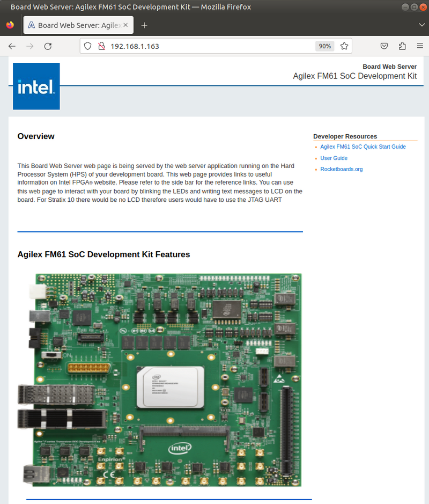429x504 pixels.
Task: Click the insecure connection padlock icon
Action: (x=100, y=46)
